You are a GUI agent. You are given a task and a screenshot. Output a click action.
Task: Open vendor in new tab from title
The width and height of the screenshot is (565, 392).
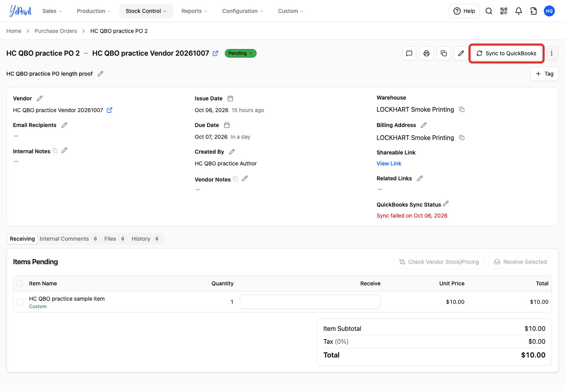(x=215, y=53)
